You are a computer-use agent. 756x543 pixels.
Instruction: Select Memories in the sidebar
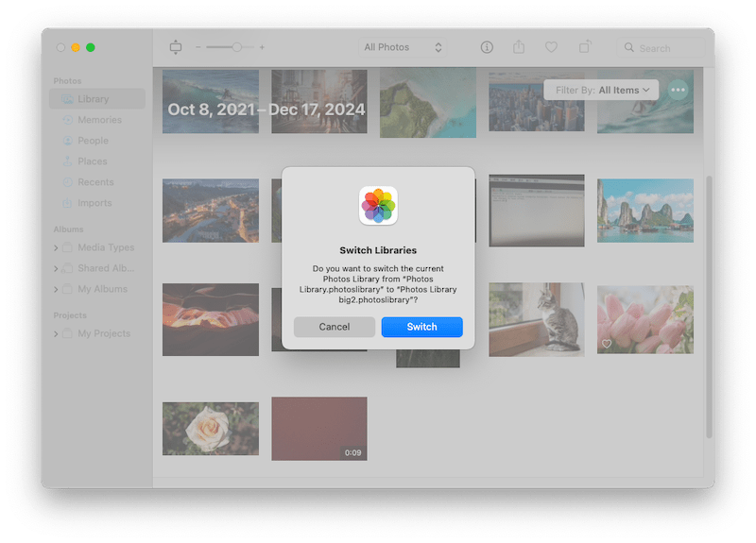coord(99,120)
